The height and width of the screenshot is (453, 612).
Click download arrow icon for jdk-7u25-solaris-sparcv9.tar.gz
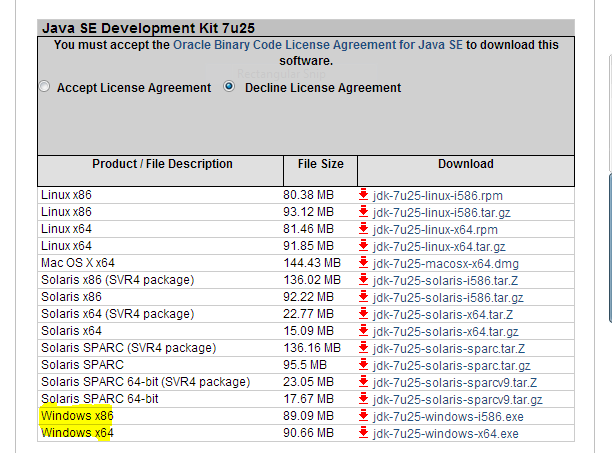click(x=363, y=398)
